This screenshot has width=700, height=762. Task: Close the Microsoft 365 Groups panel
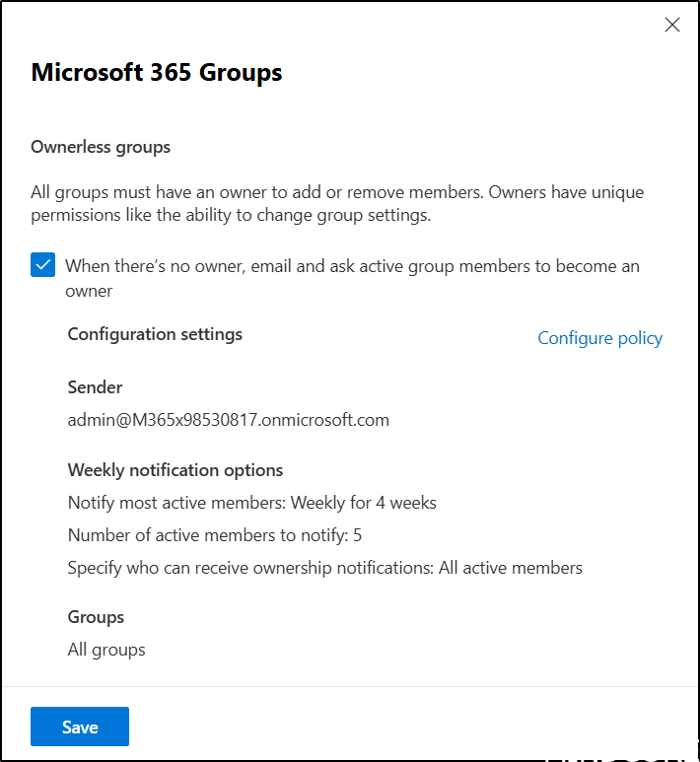pos(672,26)
